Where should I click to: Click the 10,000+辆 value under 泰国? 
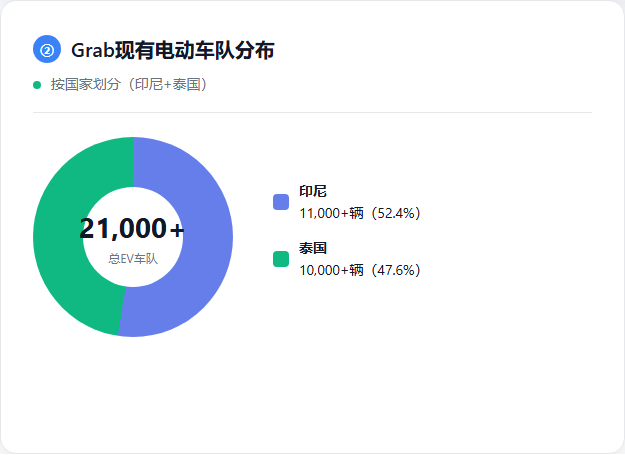pos(328,270)
